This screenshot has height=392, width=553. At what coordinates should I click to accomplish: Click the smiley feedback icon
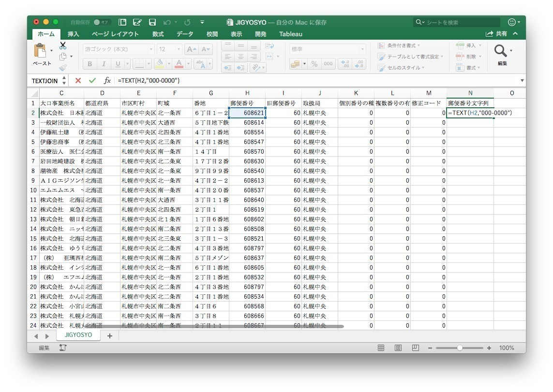pos(511,22)
